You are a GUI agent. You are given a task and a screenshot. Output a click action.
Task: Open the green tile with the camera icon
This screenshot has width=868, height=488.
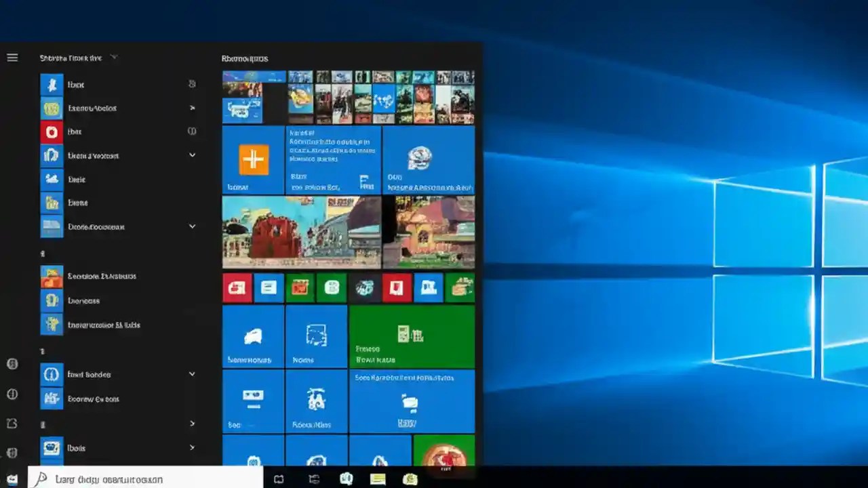point(410,335)
